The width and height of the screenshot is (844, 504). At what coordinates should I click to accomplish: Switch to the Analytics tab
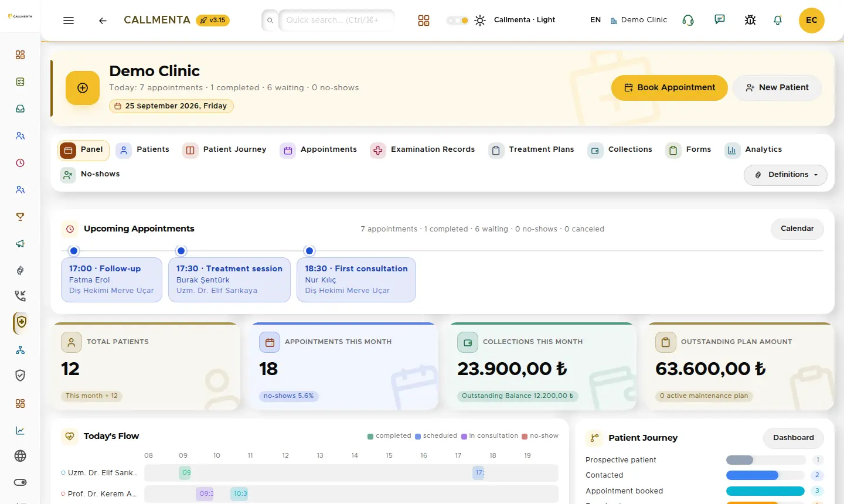tap(753, 150)
